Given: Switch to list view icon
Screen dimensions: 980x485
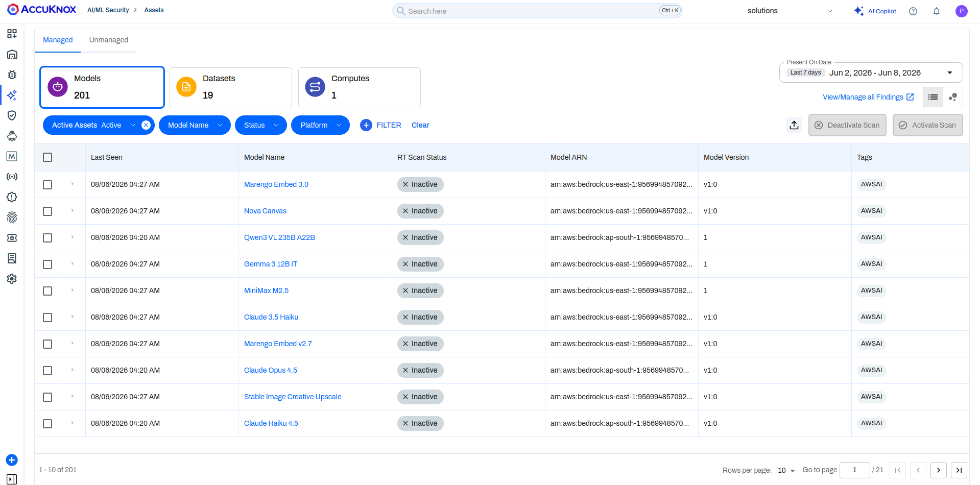Looking at the screenshot, I should (933, 97).
